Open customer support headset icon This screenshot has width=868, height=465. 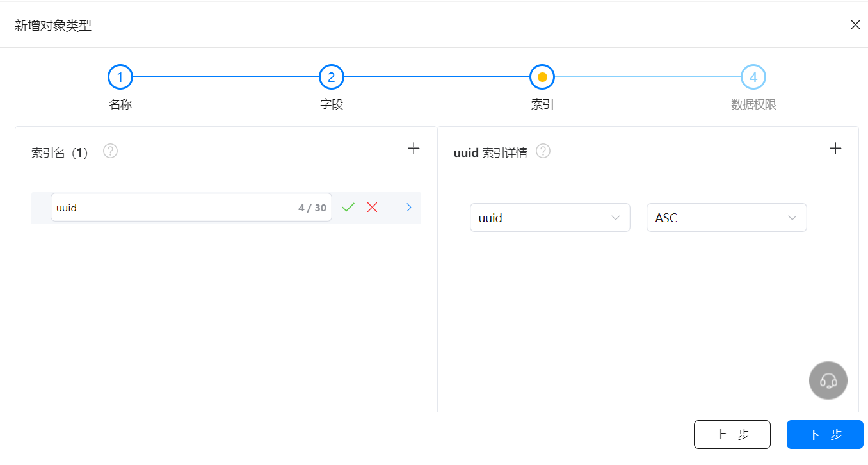click(828, 381)
